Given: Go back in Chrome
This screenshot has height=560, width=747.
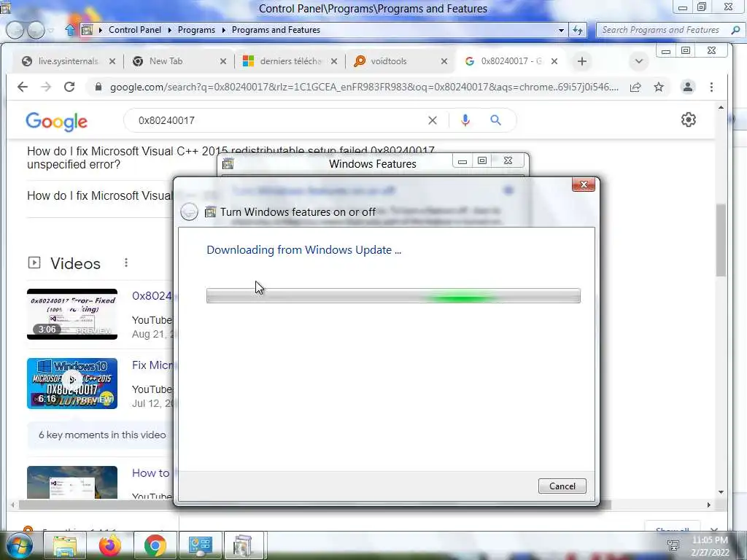Looking at the screenshot, I should tap(23, 87).
